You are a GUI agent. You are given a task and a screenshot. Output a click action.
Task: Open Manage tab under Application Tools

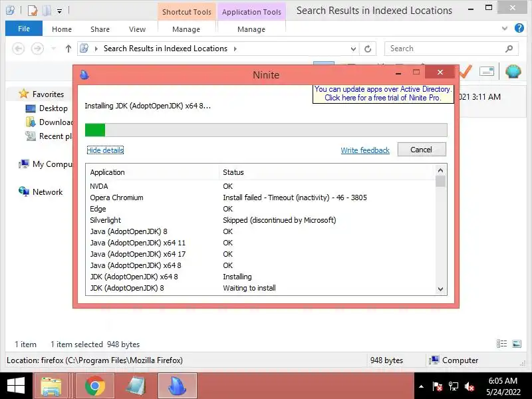(x=251, y=29)
